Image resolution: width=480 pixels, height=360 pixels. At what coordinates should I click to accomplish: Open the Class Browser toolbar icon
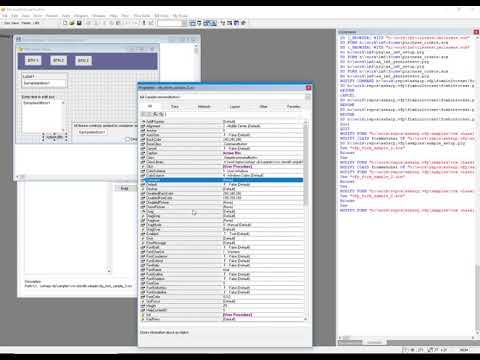[223, 23]
